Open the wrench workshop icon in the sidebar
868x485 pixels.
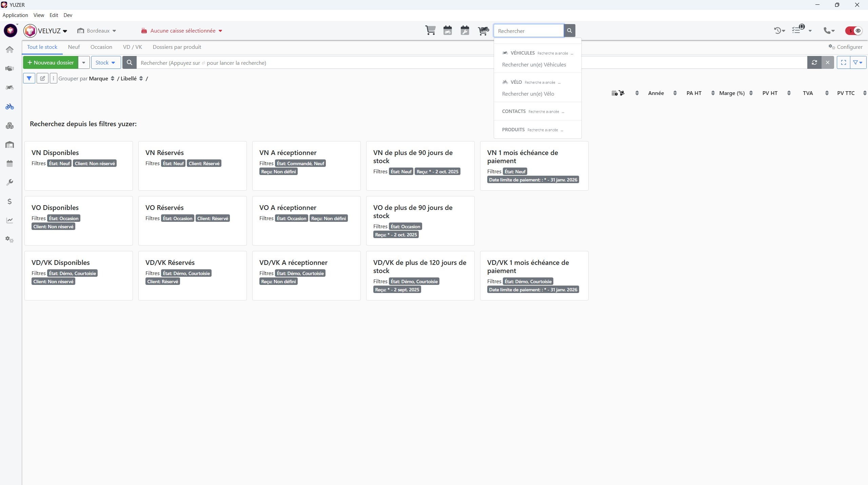click(9, 182)
